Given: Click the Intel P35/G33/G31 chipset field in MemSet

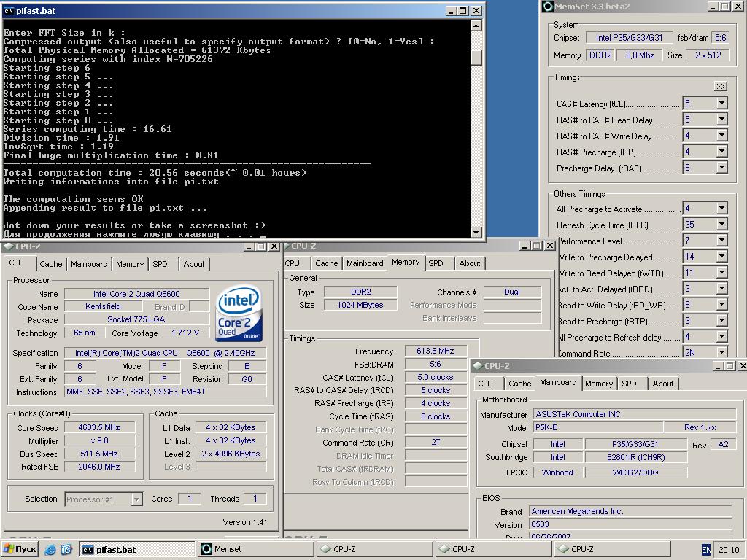Looking at the screenshot, I should point(628,38).
